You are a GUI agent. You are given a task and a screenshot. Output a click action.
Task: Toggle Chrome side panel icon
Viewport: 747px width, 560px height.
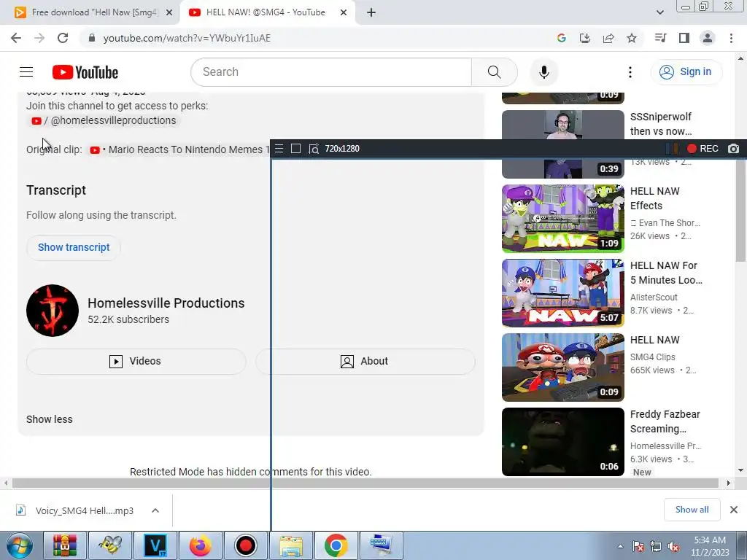pyautogui.click(x=684, y=38)
